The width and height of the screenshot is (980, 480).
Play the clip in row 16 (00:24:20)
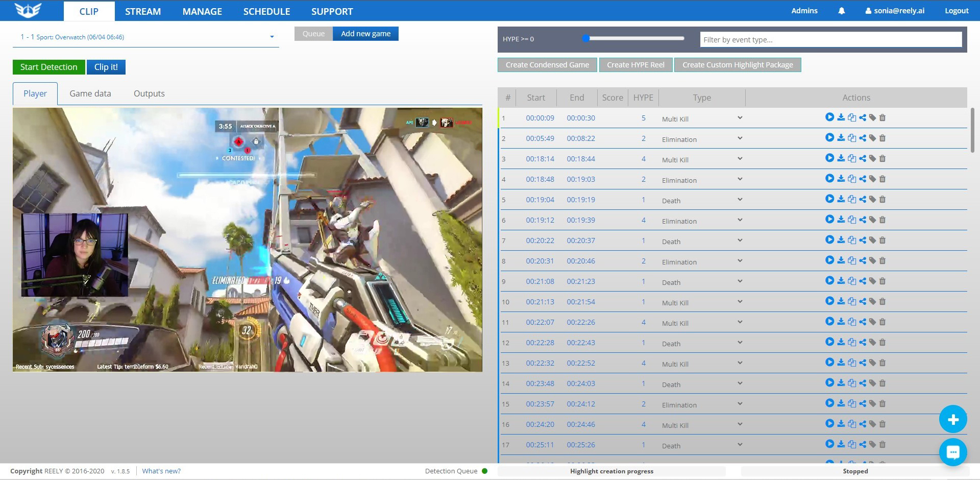tap(829, 423)
